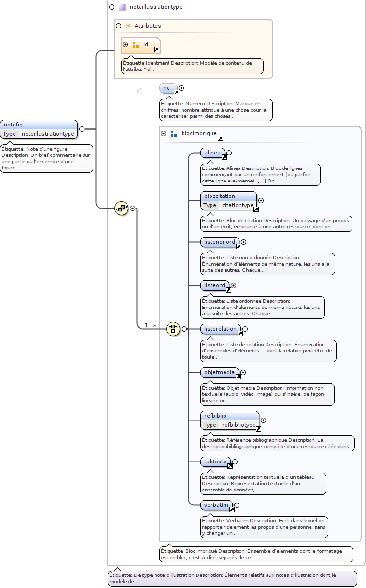
Task: Collapse the blocimbrique group
Action: [x=163, y=134]
